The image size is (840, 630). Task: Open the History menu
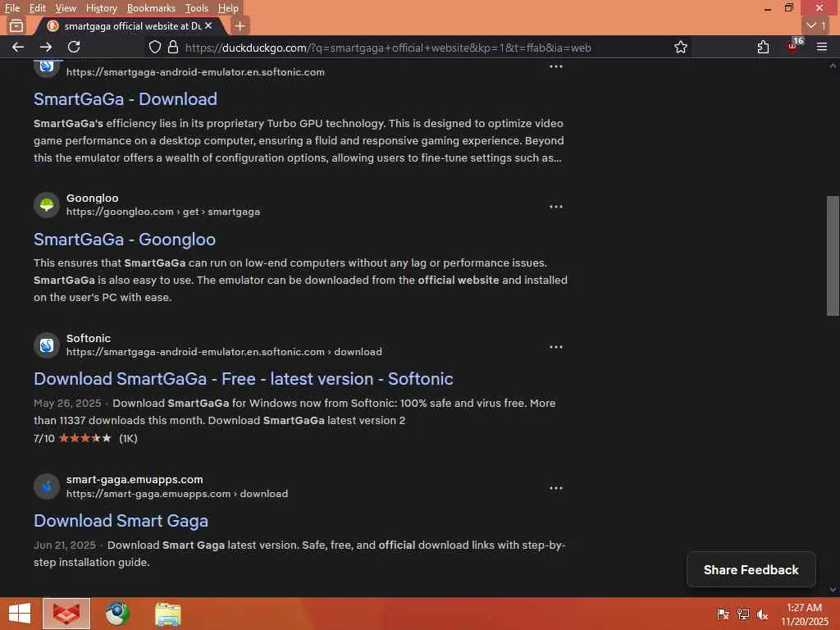[101, 8]
